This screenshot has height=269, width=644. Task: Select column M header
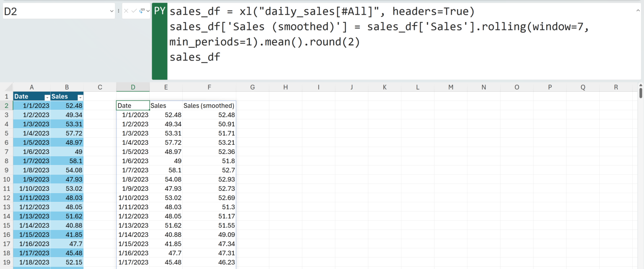pyautogui.click(x=451, y=87)
